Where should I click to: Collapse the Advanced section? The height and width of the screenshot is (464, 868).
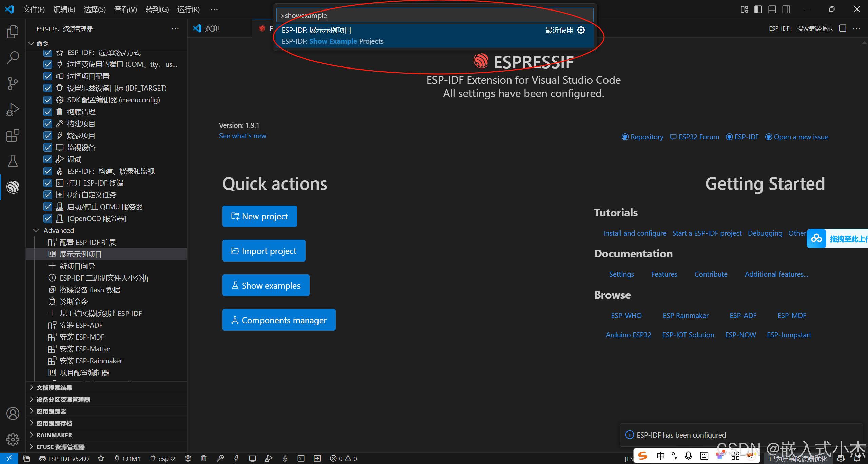[36, 230]
